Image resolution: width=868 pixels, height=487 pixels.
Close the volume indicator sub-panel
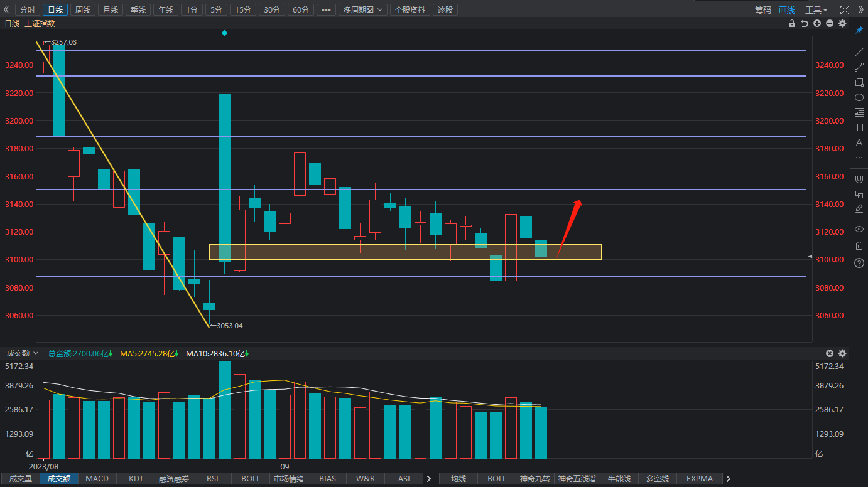pyautogui.click(x=830, y=353)
